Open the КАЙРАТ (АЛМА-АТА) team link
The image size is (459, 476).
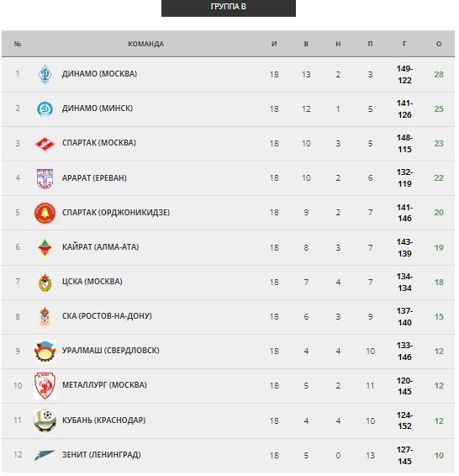pyautogui.click(x=100, y=247)
